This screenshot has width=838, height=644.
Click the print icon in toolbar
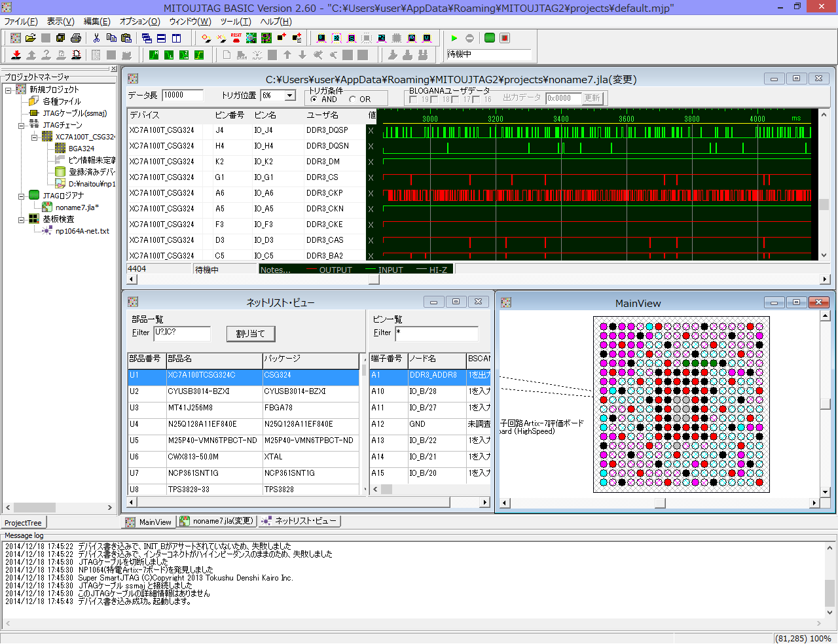75,38
